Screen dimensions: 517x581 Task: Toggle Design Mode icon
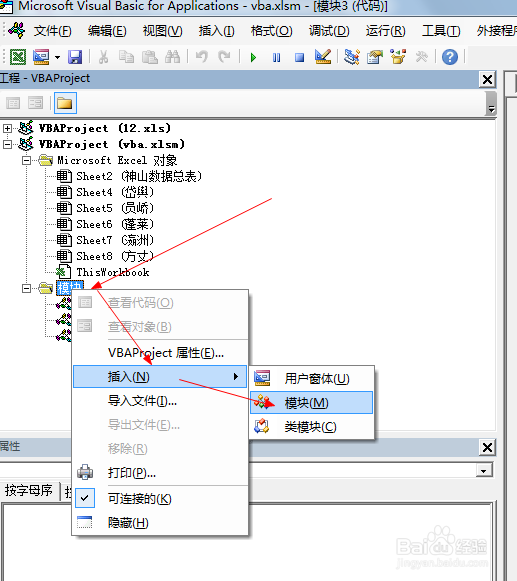coord(322,57)
